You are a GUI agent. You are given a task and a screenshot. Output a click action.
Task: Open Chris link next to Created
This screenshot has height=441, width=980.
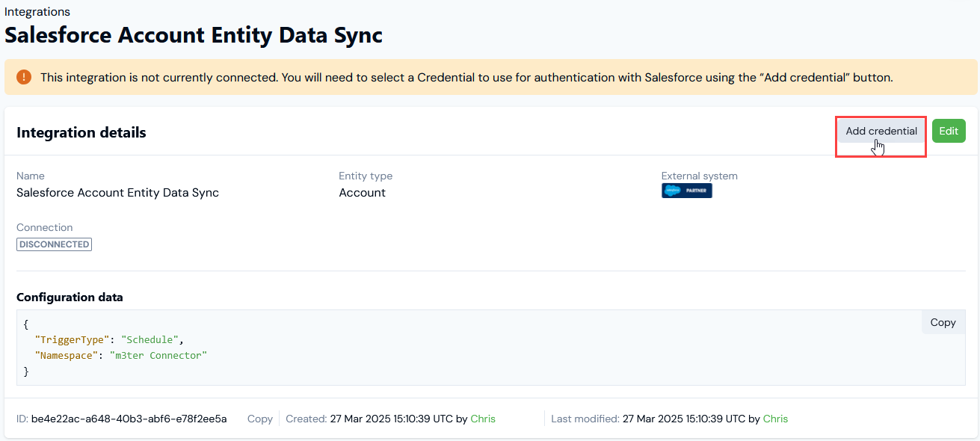[x=483, y=419]
